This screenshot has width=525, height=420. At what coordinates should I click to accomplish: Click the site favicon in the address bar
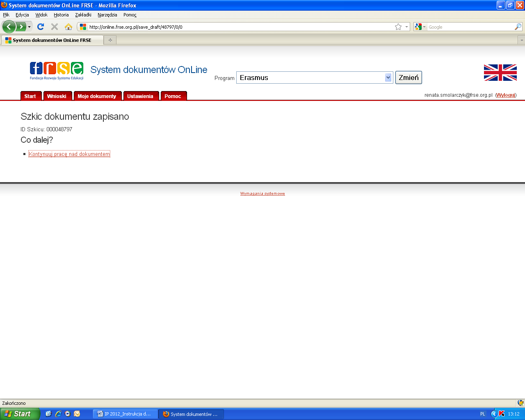[83, 27]
